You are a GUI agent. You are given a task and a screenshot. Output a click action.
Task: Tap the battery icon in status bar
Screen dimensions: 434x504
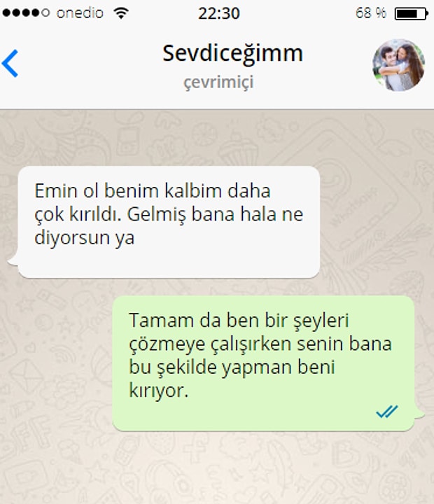(411, 13)
